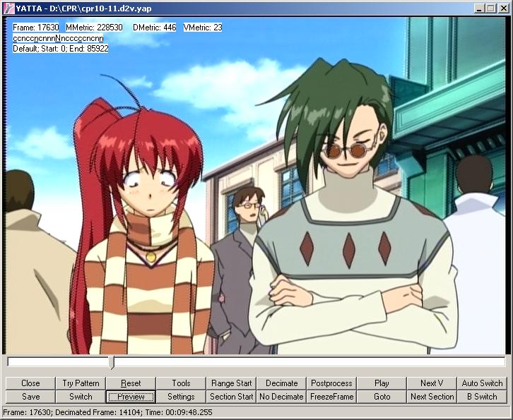Click the 'ccnccncnnnNnccccncnn' pattern string
The height and width of the screenshot is (420, 513).
click(58, 38)
